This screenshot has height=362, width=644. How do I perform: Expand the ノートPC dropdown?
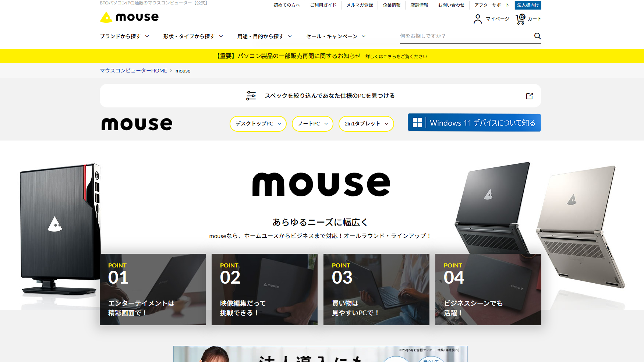[312, 124]
